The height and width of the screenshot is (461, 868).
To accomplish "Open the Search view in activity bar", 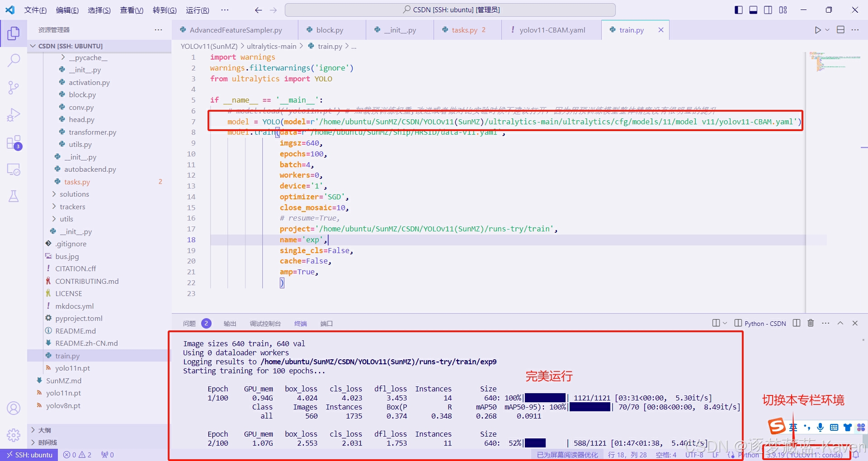I will tap(14, 60).
